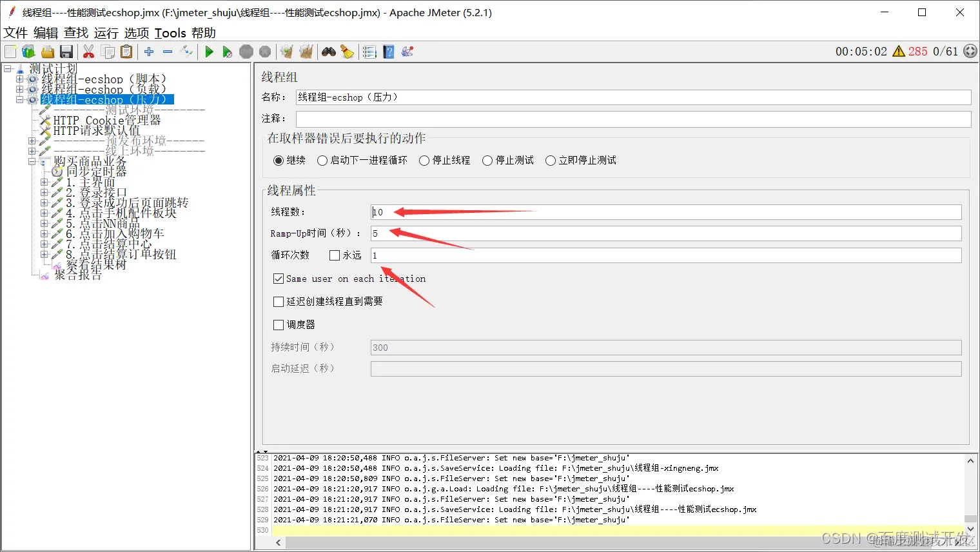Select the 停止测试 radio button
Screen dimensions: 980x552
point(487,161)
